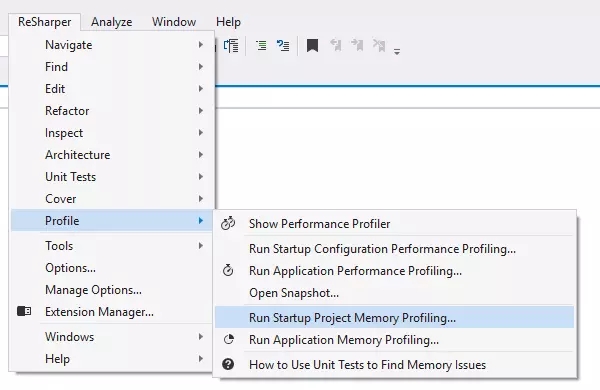The width and height of the screenshot is (600, 390).
Task: Open the Analyze menu
Action: tap(112, 22)
